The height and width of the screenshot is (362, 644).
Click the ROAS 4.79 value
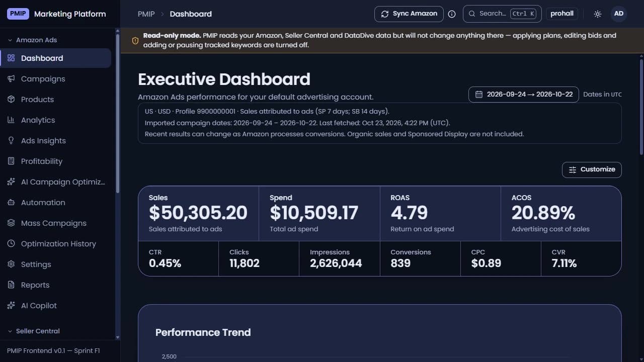[409, 213]
